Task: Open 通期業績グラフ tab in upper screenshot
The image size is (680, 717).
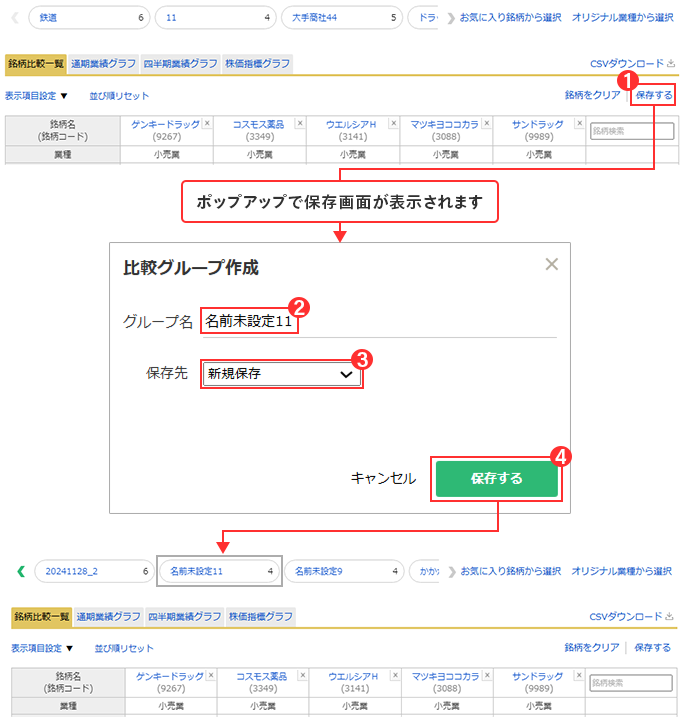Action: tap(103, 64)
